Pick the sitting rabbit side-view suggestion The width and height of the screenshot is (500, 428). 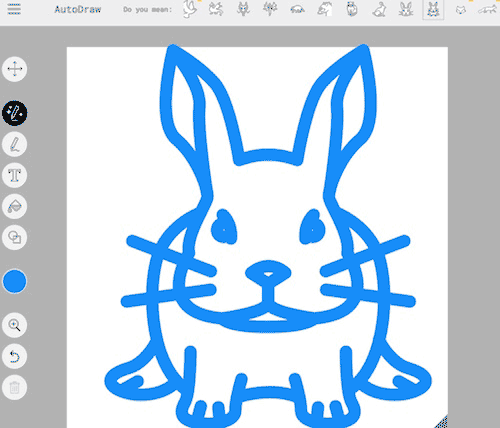click(x=379, y=9)
